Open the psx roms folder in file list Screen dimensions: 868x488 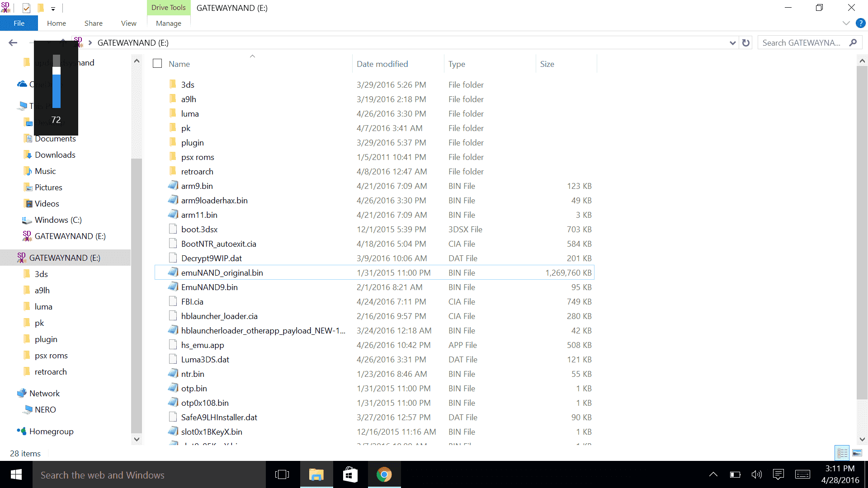(x=198, y=157)
